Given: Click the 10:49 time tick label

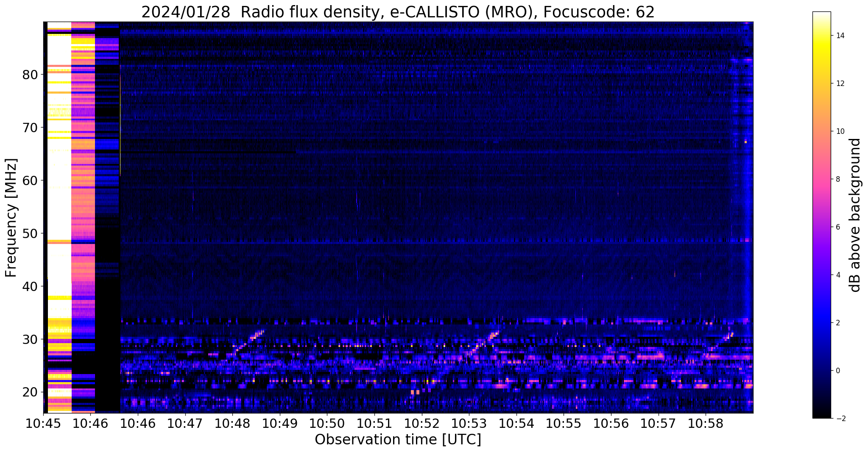Looking at the screenshot, I should click(280, 424).
